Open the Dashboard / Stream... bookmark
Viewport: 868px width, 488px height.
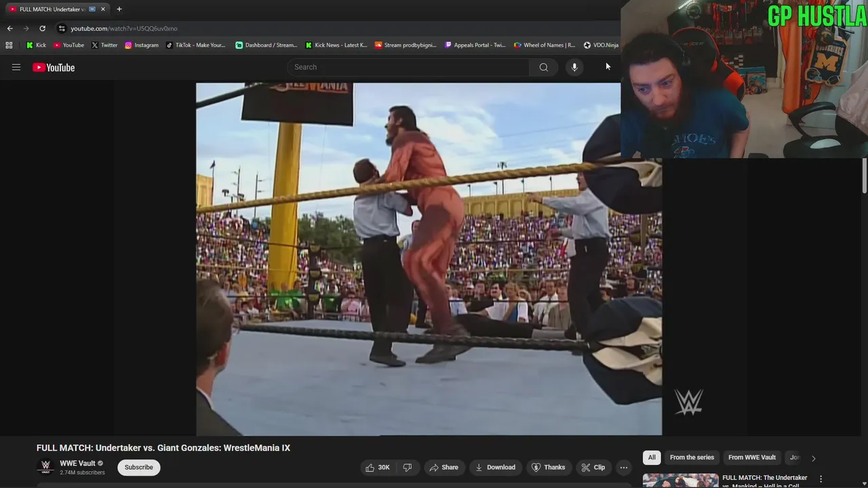pyautogui.click(x=267, y=45)
